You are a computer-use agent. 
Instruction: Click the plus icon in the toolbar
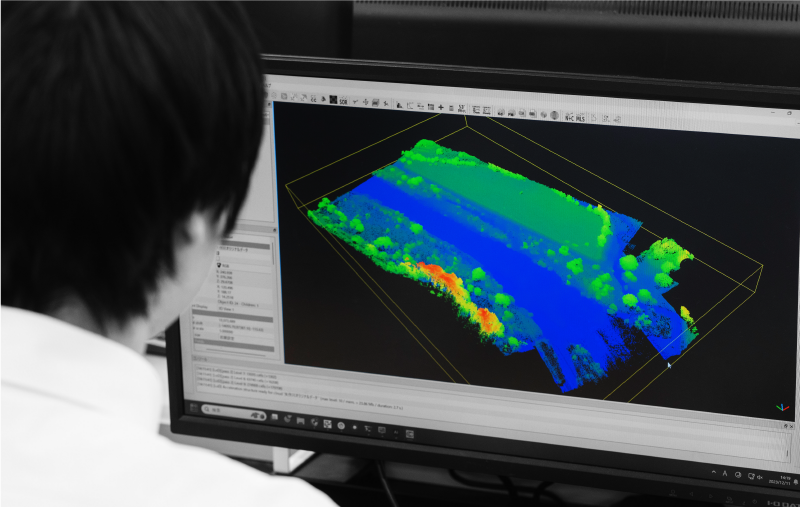point(441,107)
